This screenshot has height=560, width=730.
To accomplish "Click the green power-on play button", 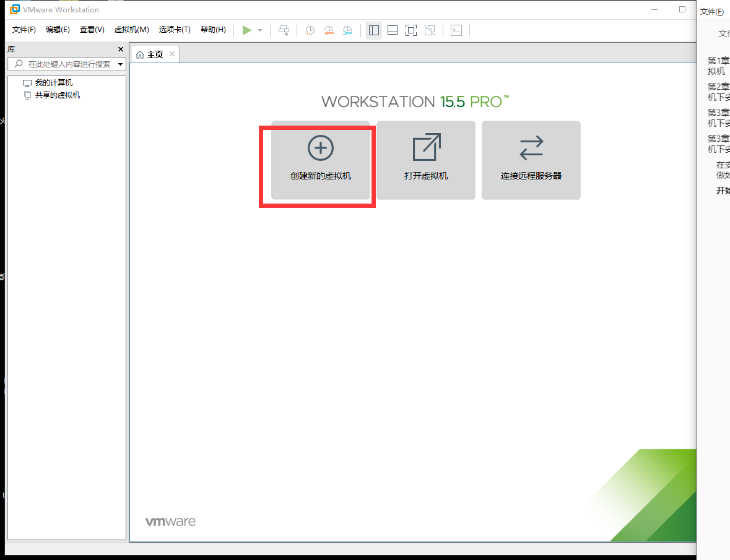I will pyautogui.click(x=247, y=30).
